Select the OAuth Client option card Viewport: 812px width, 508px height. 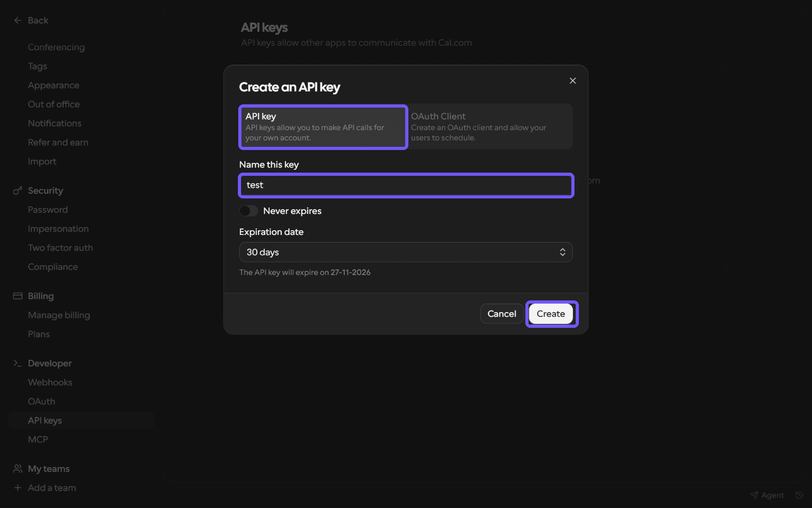coord(490,127)
